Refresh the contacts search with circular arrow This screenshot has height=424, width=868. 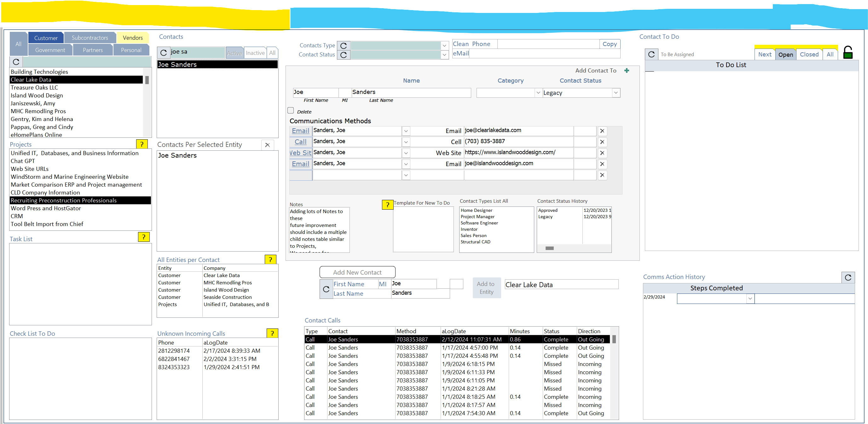pyautogui.click(x=164, y=53)
